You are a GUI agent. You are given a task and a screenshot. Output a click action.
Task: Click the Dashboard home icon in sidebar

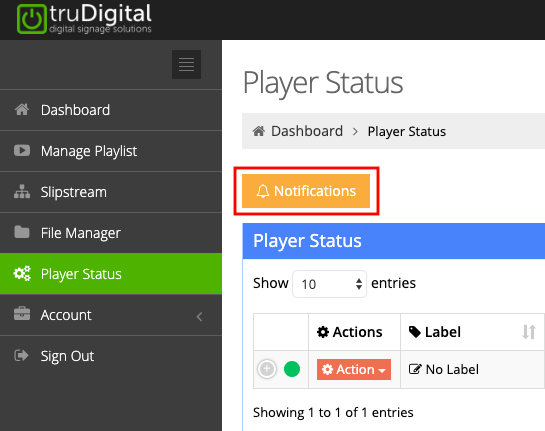pos(22,109)
